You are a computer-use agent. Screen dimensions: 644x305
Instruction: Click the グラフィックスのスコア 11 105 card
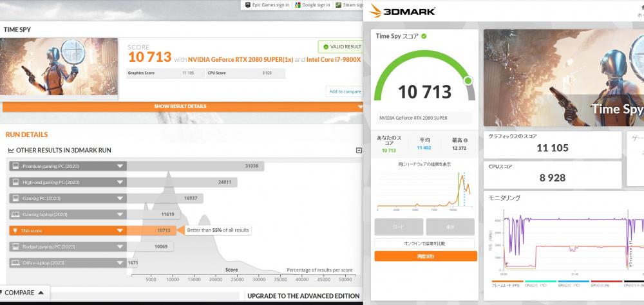553,145
